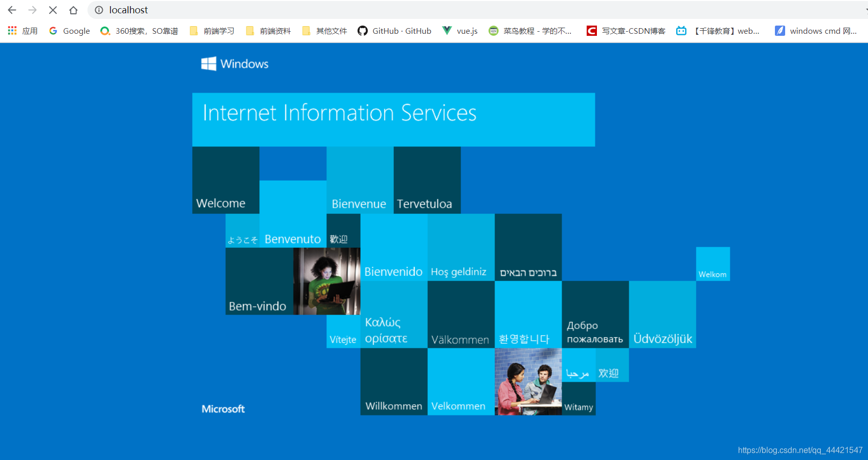The image size is (868, 460).
Task: Show site information icon beside localhost
Action: click(99, 10)
